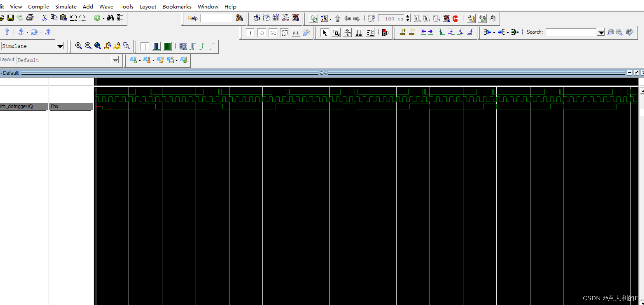Image resolution: width=644 pixels, height=305 pixels.
Task: Click the Collapse All tree icon
Action: 120,18
